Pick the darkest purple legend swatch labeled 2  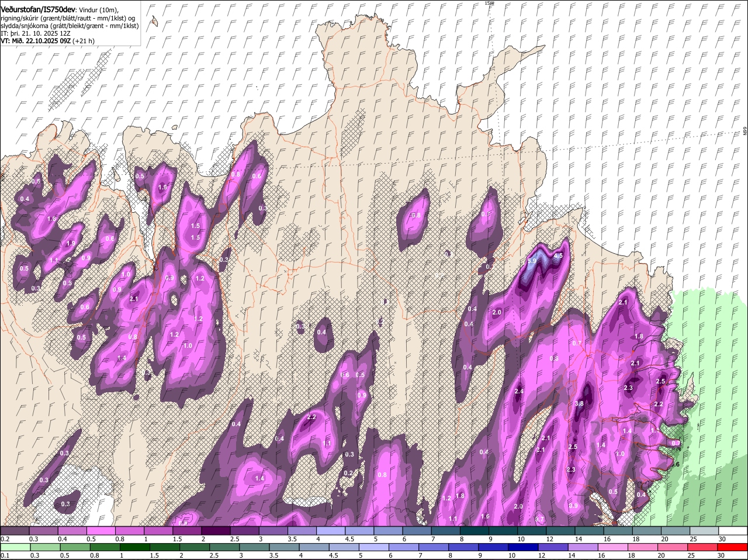(216, 531)
